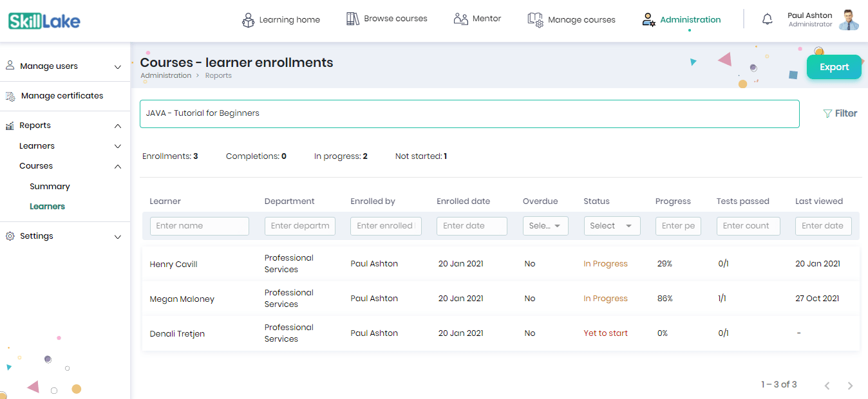Collapse the Reports section chevron
Screen dimensions: 868x399
(118, 126)
